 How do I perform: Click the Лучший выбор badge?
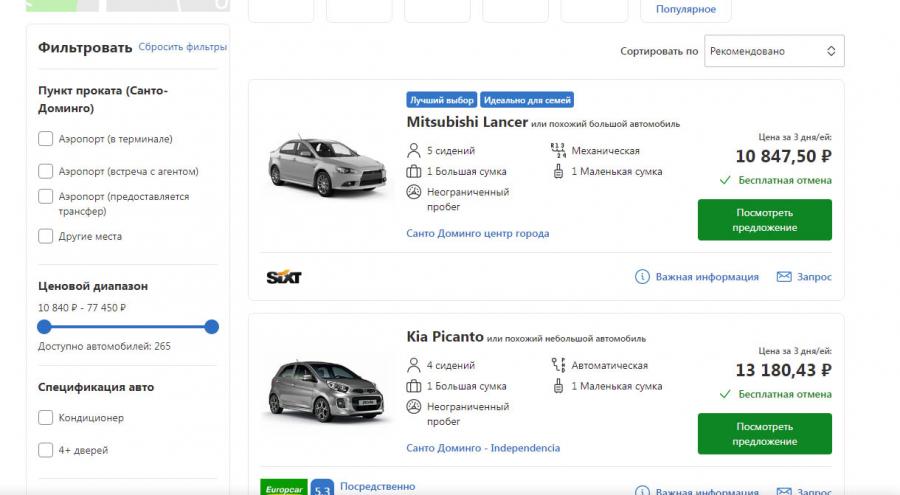tap(442, 100)
